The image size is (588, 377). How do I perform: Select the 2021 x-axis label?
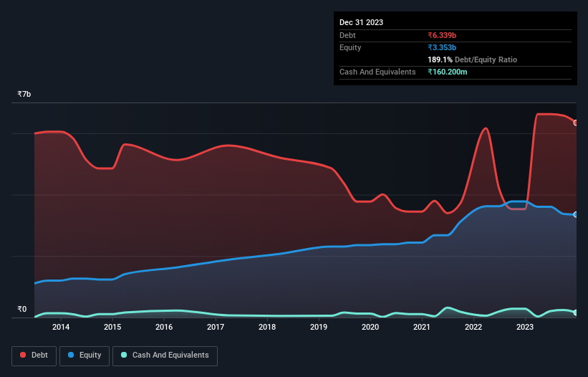422,327
